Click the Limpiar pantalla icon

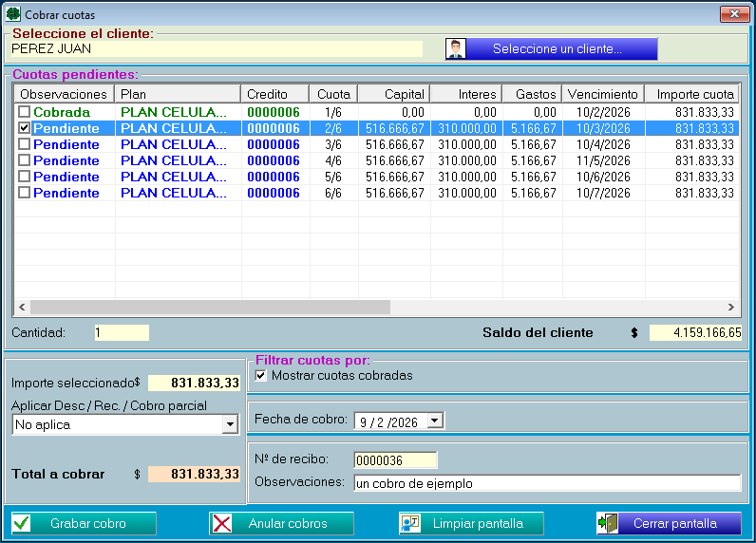pos(410,523)
